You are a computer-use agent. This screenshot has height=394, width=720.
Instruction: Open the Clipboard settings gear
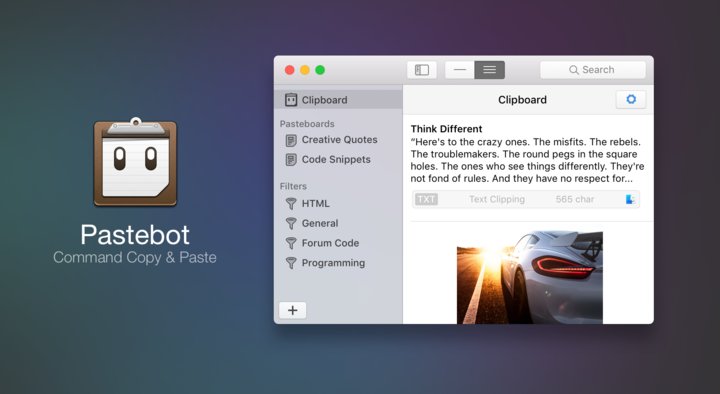click(631, 99)
